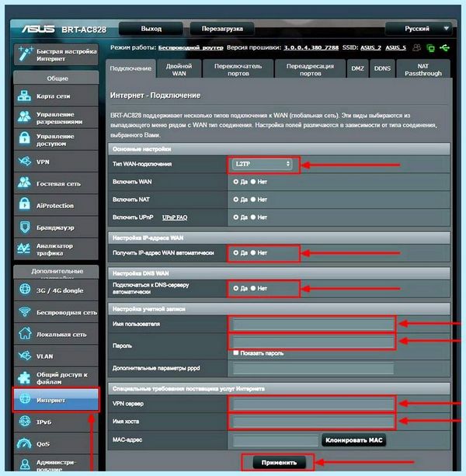Click Общий доступ к файлам puzzle icon

pos(25,377)
